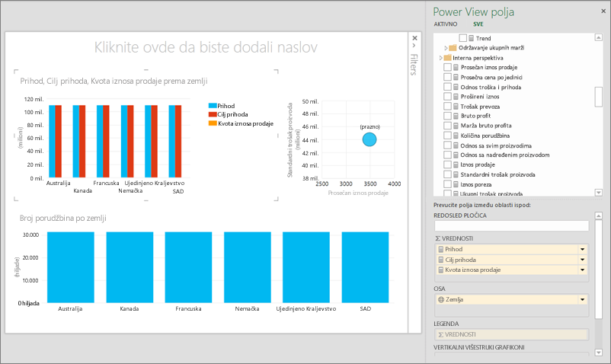Click the Interna perspektiva folder icon

[x=447, y=58]
